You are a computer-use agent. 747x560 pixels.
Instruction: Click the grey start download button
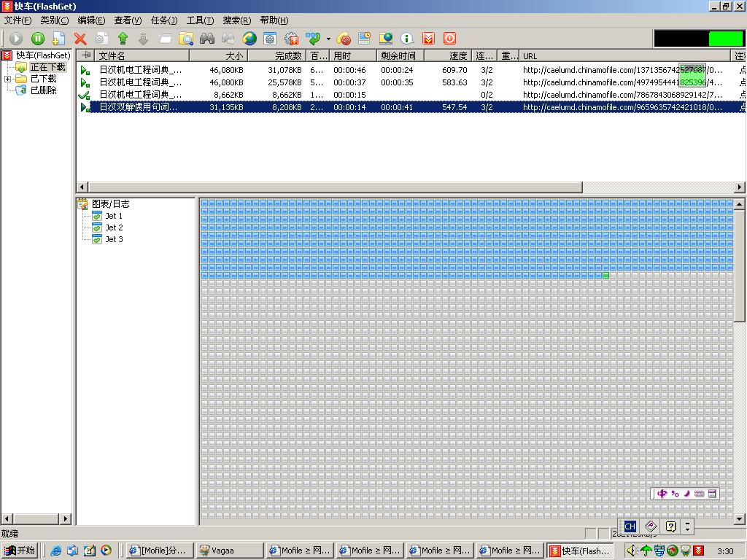pos(16,39)
